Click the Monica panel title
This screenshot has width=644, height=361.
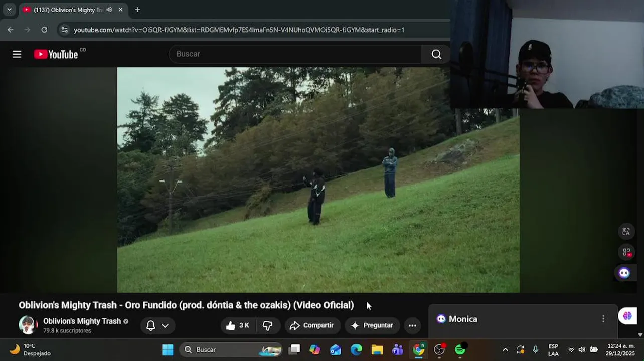(463, 319)
